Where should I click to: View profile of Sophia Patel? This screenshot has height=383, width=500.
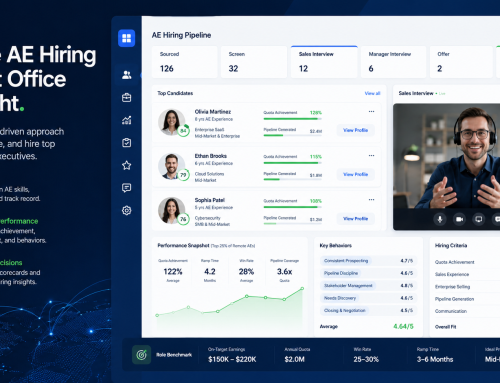356,219
